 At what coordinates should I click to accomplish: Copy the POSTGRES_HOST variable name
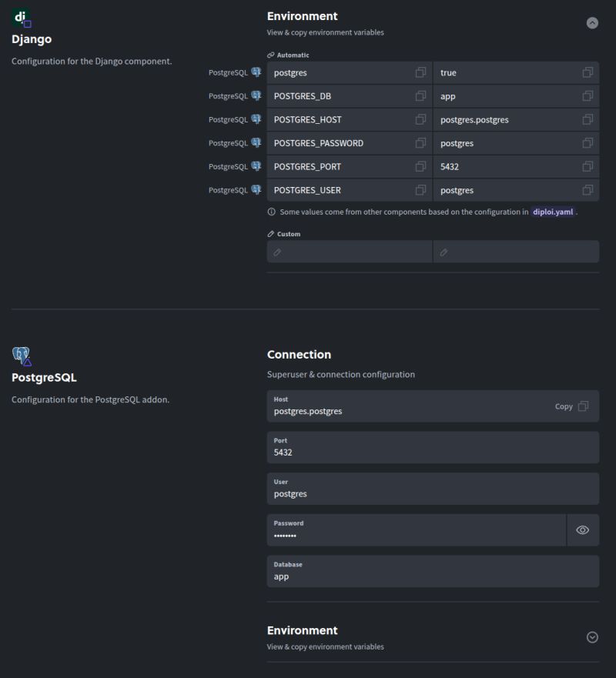tap(420, 120)
